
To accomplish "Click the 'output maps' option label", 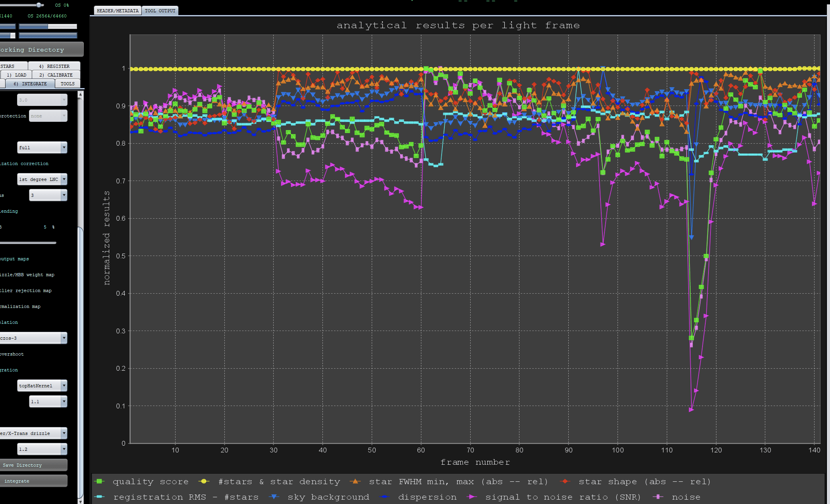I will pos(14,259).
